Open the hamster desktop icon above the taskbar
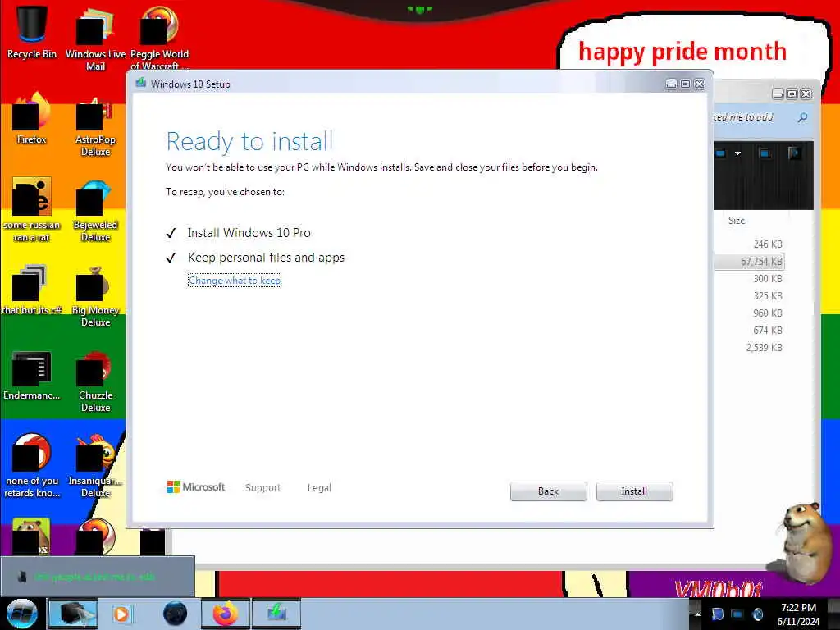This screenshot has height=630, width=840. (x=30, y=536)
